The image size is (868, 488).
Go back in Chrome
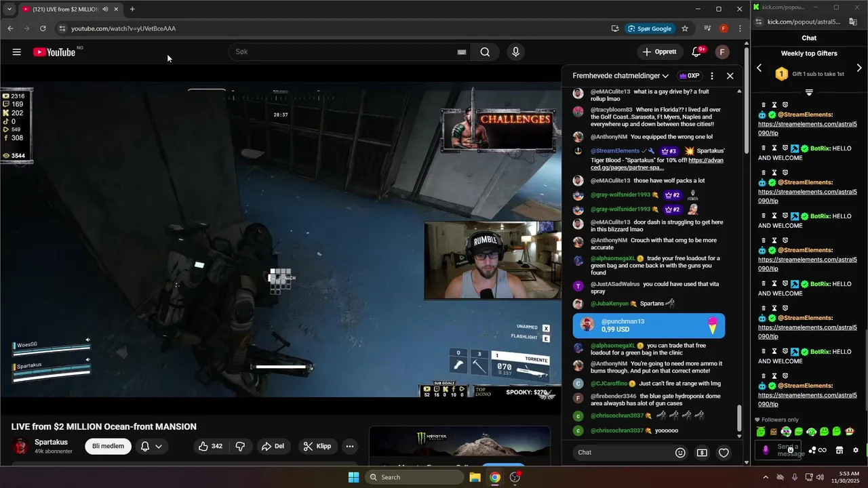click(x=10, y=28)
